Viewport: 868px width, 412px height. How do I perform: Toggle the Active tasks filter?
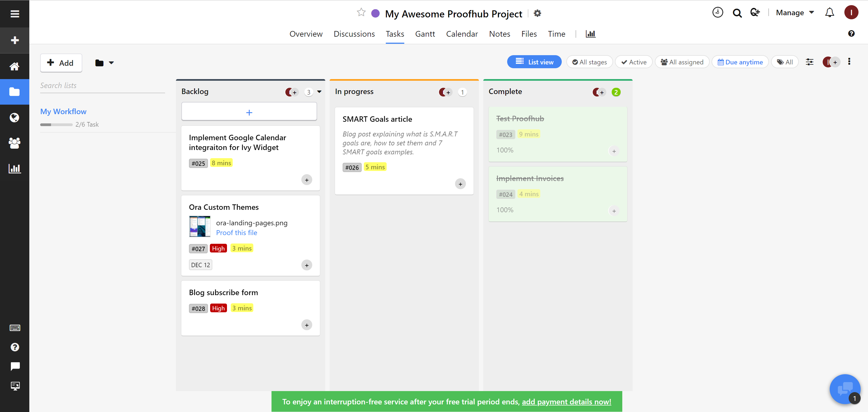[x=633, y=62]
